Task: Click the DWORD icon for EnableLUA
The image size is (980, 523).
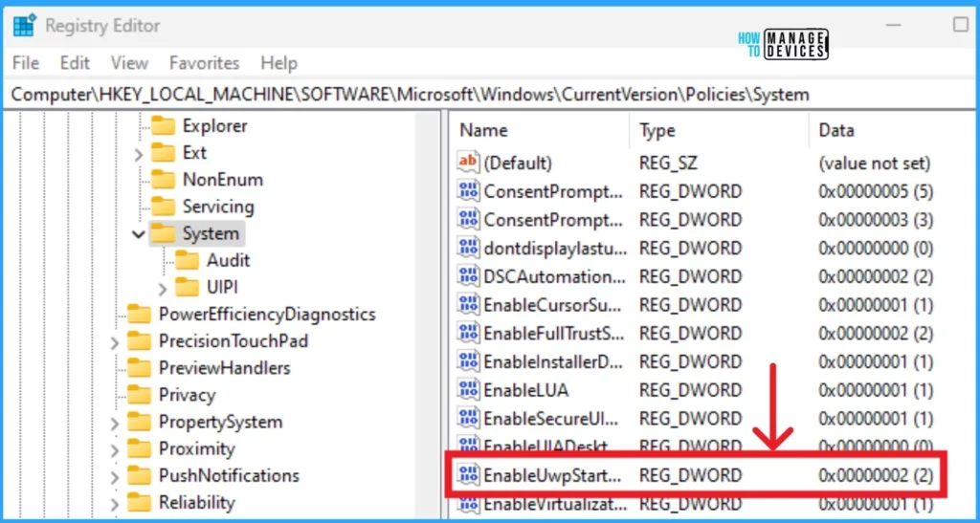Action: click(x=468, y=389)
